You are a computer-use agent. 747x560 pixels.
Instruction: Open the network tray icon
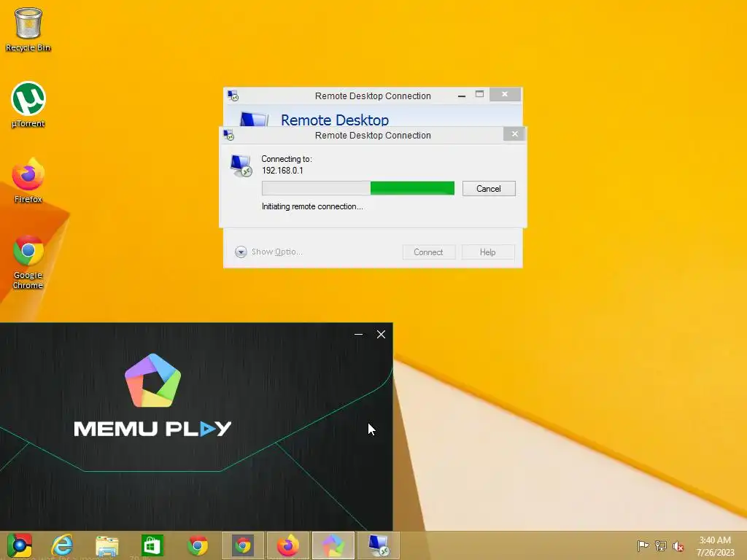pyautogui.click(x=661, y=545)
